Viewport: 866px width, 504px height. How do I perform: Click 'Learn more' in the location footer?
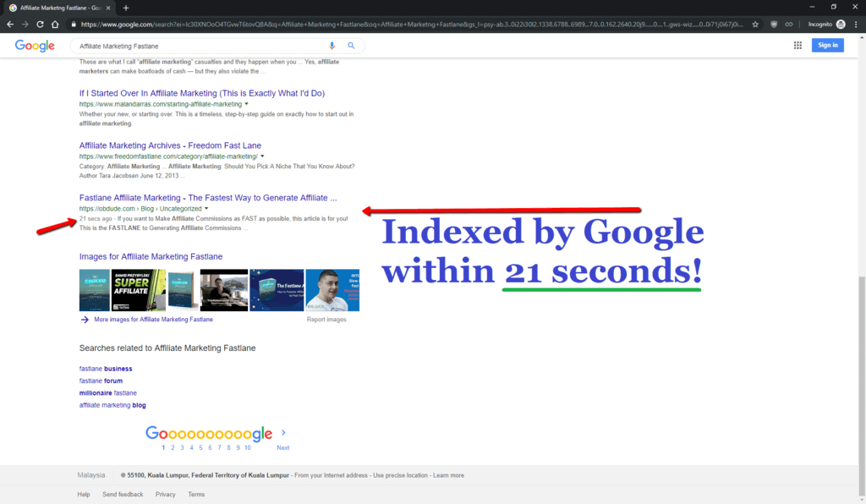tap(448, 475)
